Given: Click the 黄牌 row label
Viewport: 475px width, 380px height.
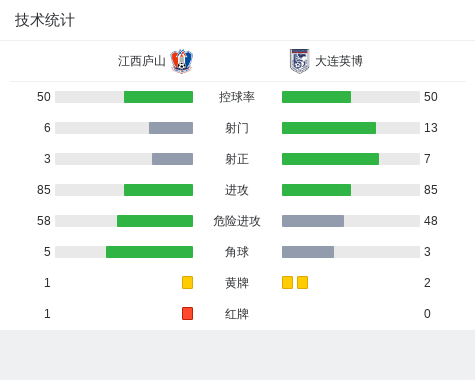Looking at the screenshot, I should [237, 283].
